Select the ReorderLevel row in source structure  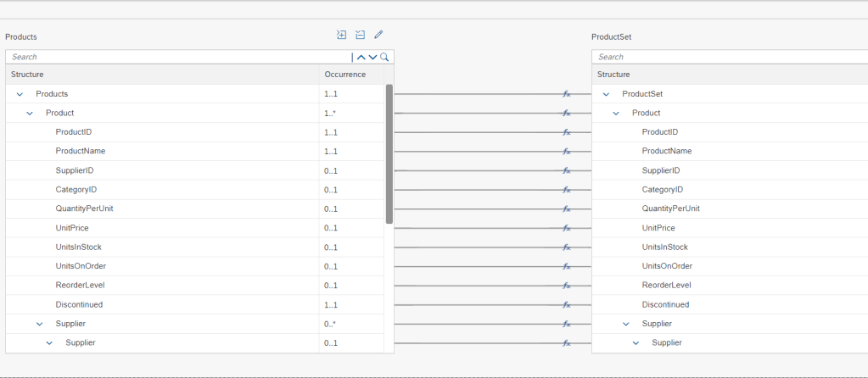[x=81, y=286]
